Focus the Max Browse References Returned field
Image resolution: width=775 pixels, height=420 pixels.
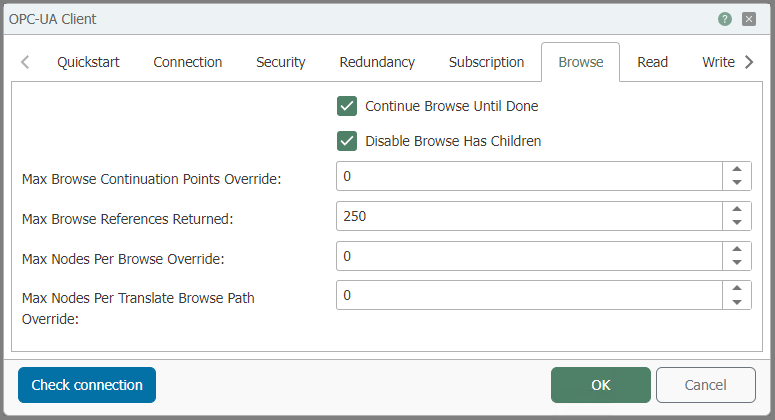528,216
